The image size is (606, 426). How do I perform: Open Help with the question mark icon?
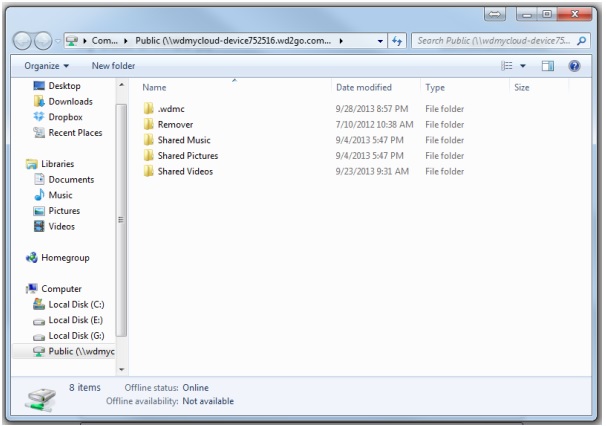574,66
